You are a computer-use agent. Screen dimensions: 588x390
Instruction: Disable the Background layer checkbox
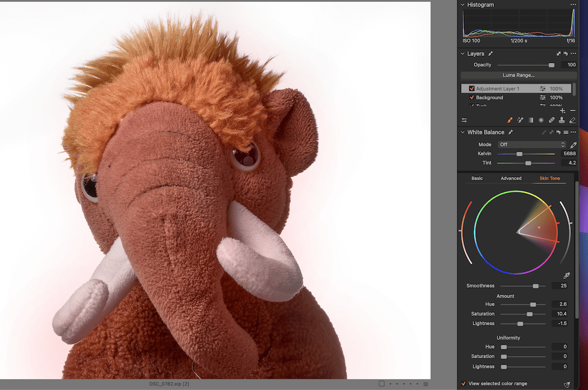[472, 98]
